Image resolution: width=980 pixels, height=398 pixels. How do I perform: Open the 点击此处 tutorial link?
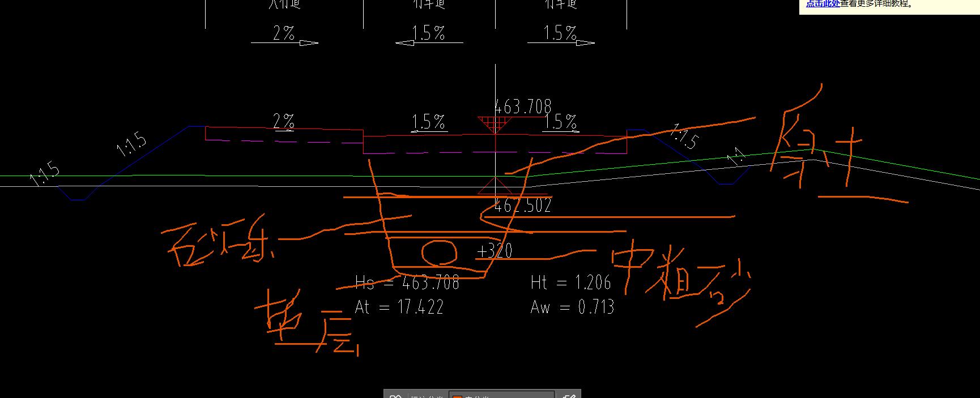(822, 3)
